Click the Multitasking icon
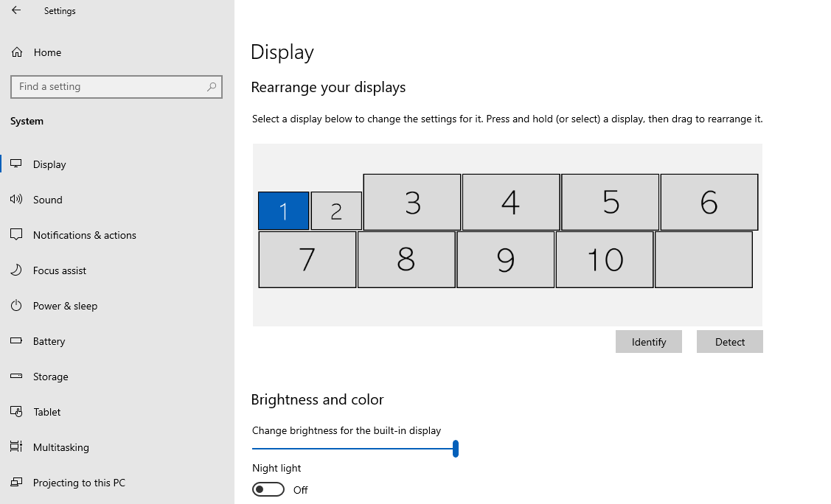Viewport: 831px width, 504px height. pyautogui.click(x=16, y=447)
